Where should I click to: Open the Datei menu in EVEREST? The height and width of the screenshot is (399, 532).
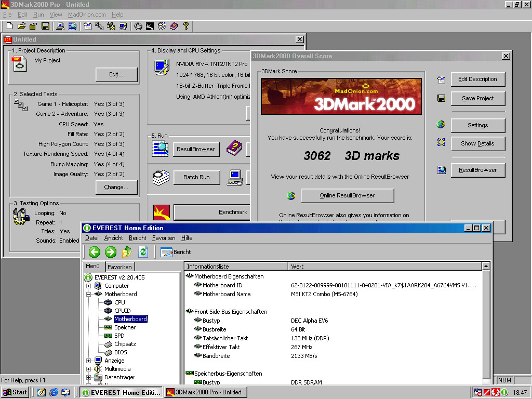(91, 238)
